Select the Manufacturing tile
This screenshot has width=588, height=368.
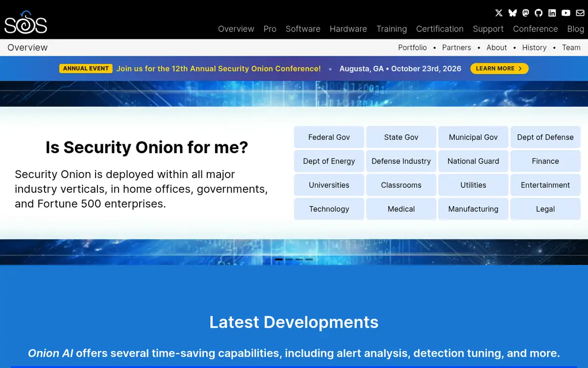click(473, 209)
